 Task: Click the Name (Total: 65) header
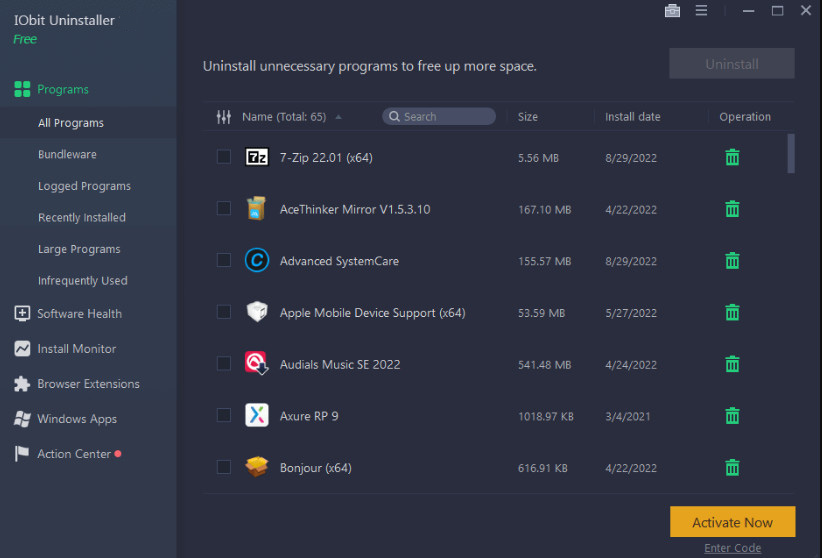tap(284, 117)
